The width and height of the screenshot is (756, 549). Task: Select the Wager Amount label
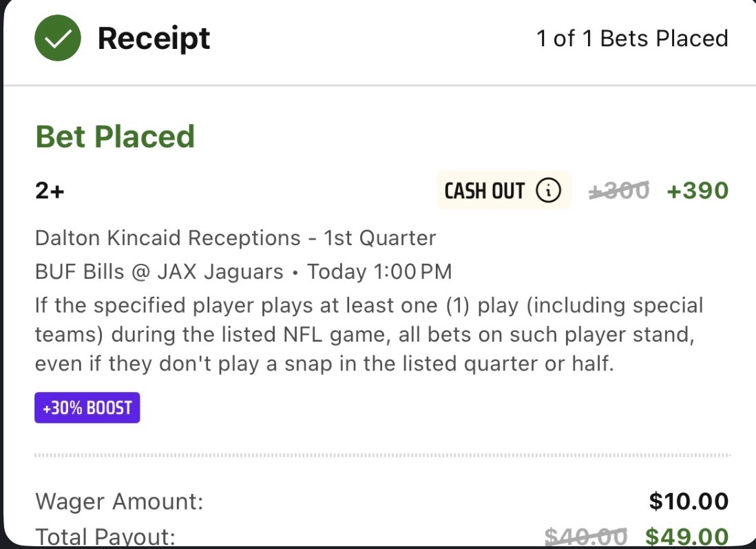(x=119, y=501)
